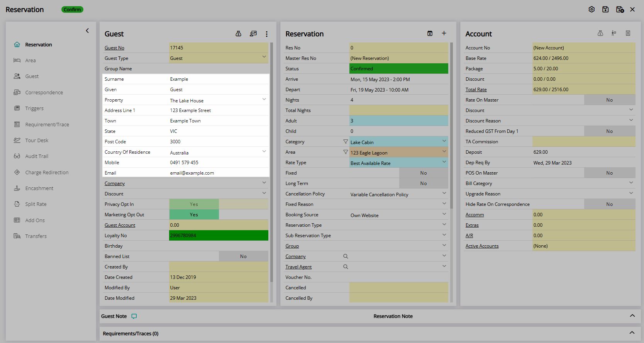Image resolution: width=644 pixels, height=343 pixels.
Task: Open reservation settings gear icon
Action: [591, 9]
